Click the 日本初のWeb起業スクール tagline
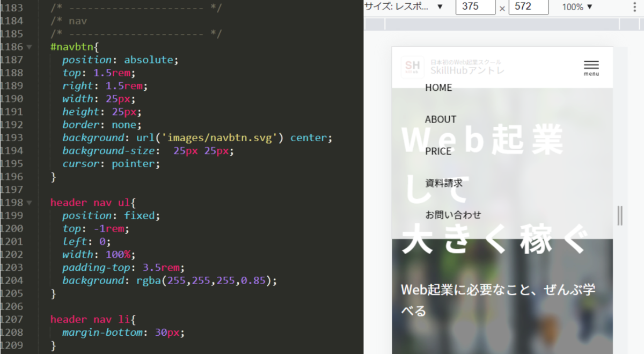This screenshot has width=644, height=354. pyautogui.click(x=466, y=62)
